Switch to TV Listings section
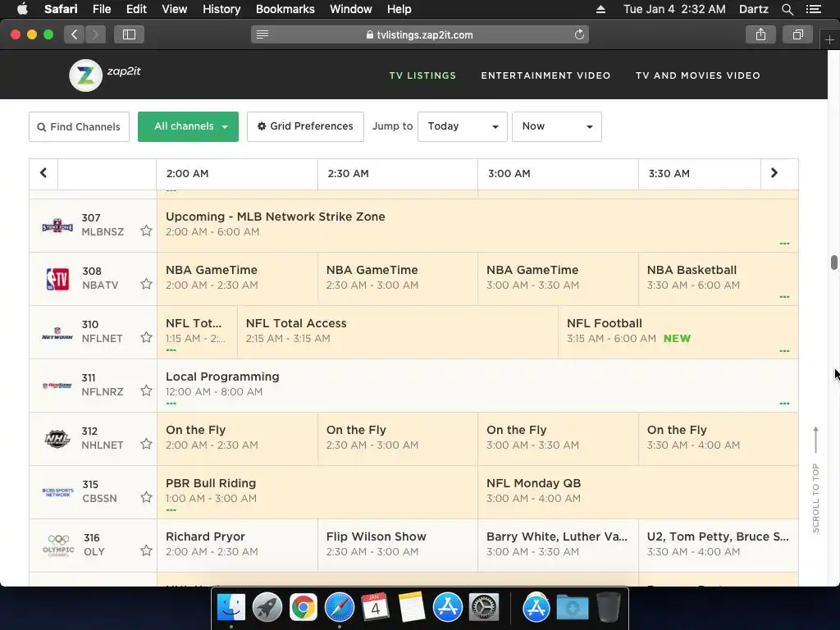840x630 pixels. click(422, 75)
